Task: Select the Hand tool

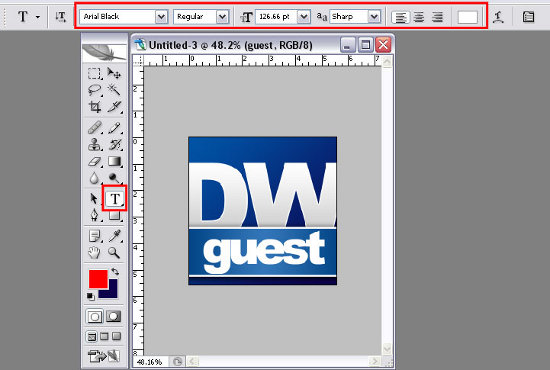Action: point(94,253)
